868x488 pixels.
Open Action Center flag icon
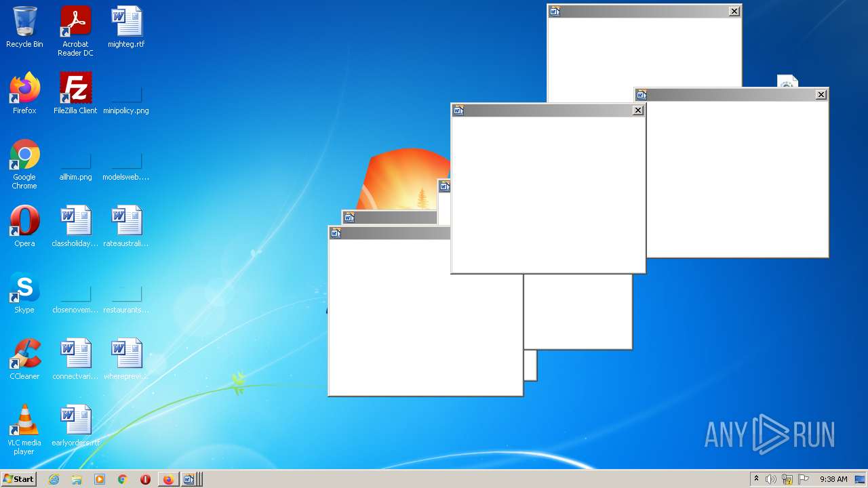click(x=804, y=479)
